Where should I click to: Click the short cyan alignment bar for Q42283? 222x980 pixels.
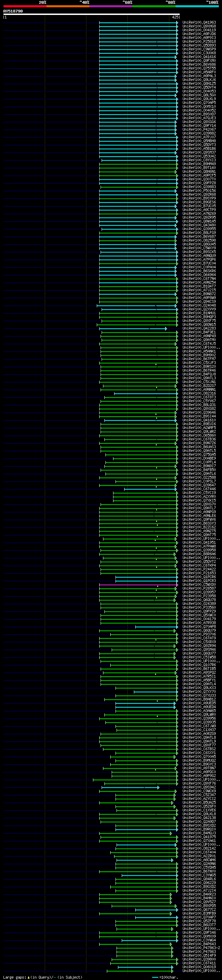[133, 328]
